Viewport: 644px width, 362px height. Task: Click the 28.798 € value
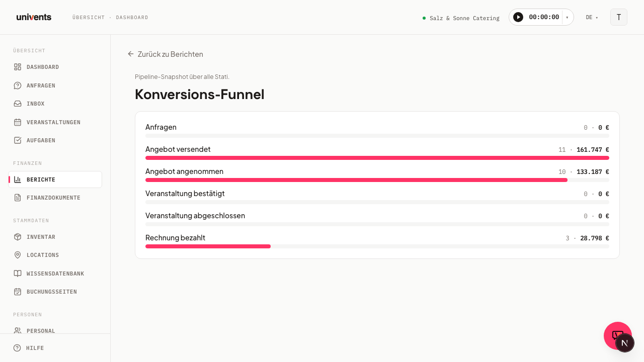[x=595, y=238]
